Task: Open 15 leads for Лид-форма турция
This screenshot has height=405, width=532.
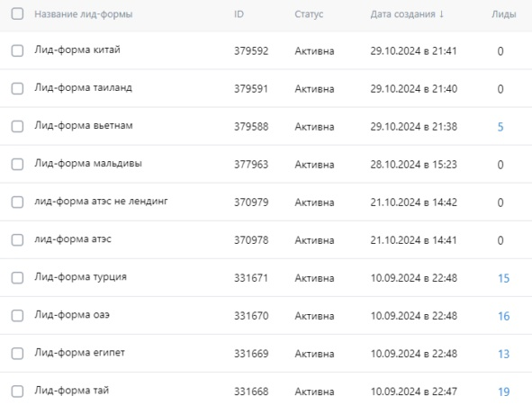Action: (504, 278)
